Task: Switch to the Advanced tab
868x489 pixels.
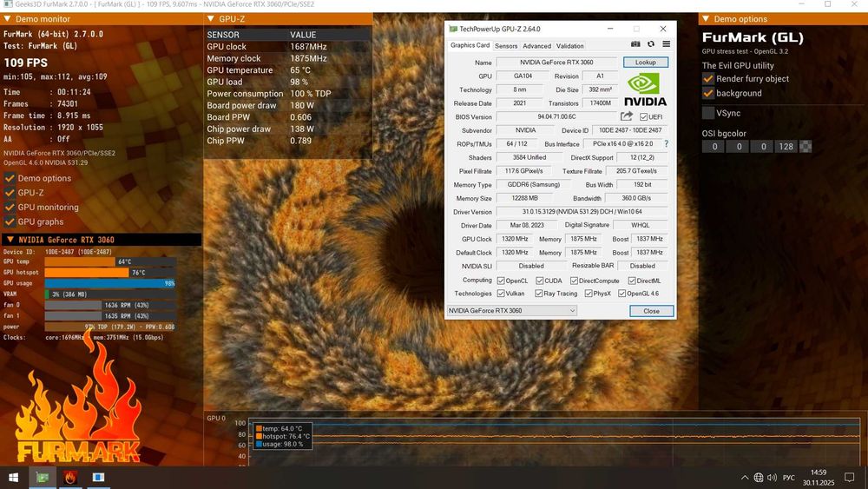Action: (537, 46)
